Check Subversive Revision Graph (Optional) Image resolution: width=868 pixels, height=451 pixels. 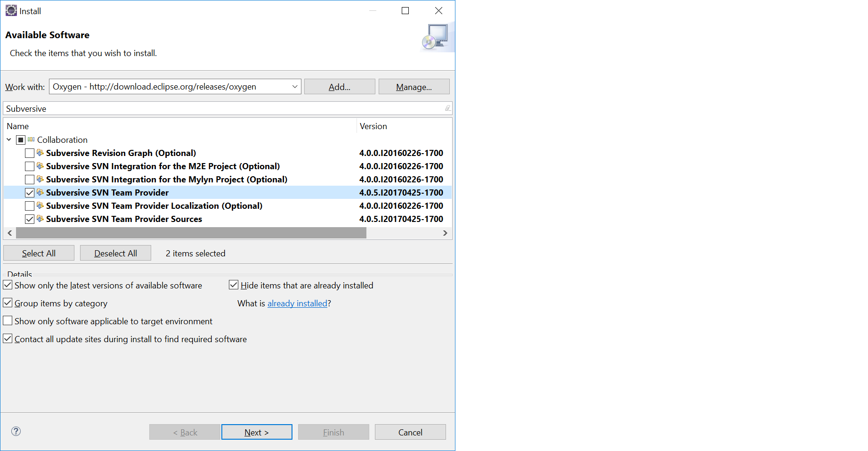30,153
